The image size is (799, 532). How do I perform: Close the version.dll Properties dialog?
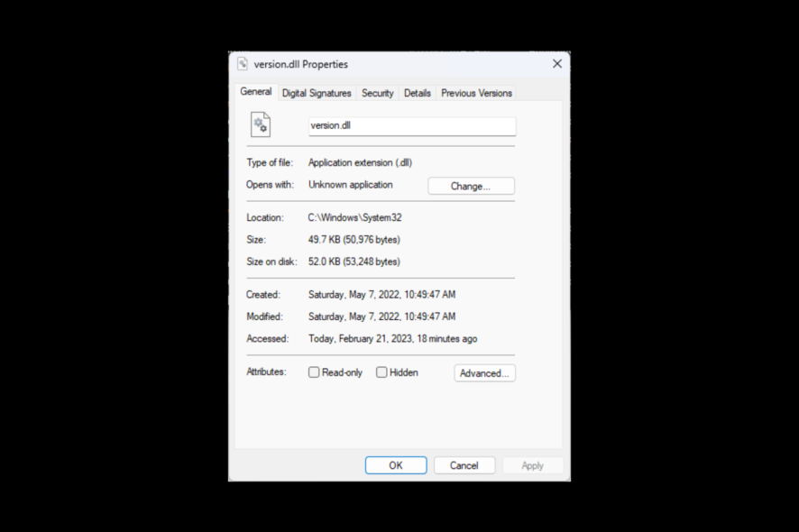click(x=557, y=64)
